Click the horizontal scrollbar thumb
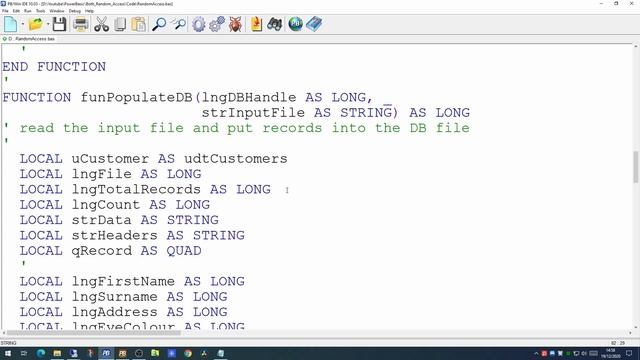The height and width of the screenshot is (360, 640). coord(94,333)
